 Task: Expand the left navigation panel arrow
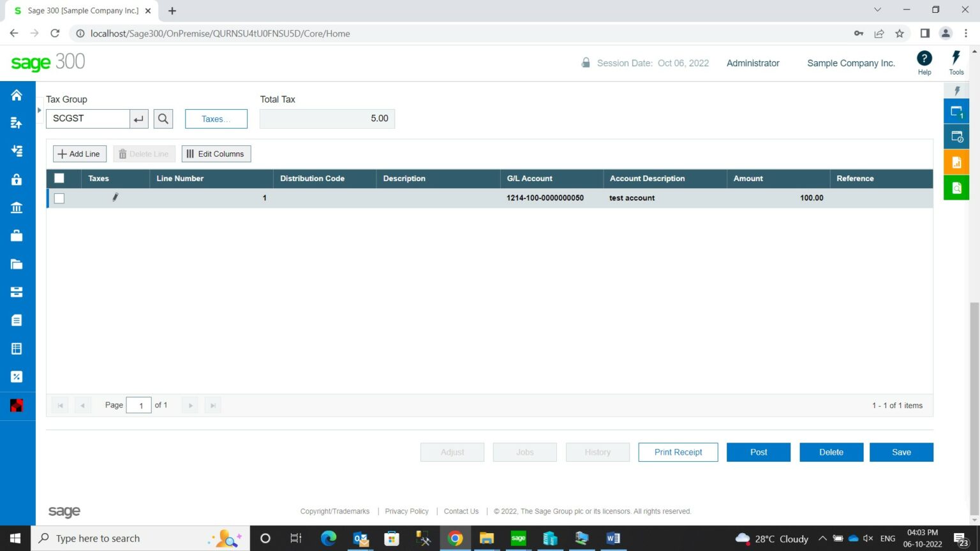tap(39, 110)
